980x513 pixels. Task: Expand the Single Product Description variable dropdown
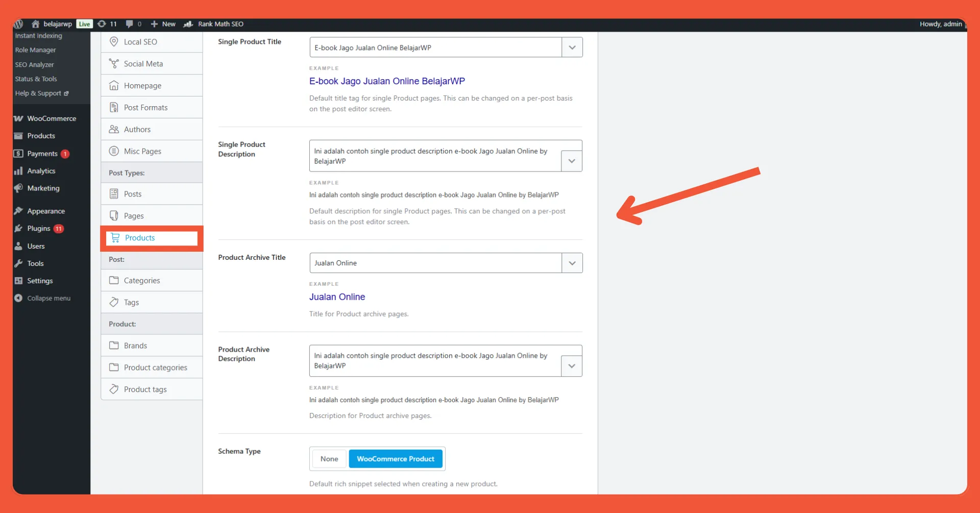[x=572, y=160]
